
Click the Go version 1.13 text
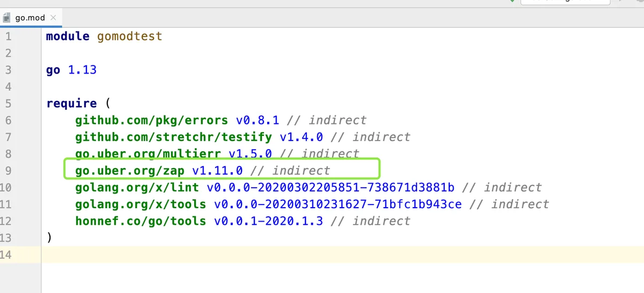click(x=82, y=70)
